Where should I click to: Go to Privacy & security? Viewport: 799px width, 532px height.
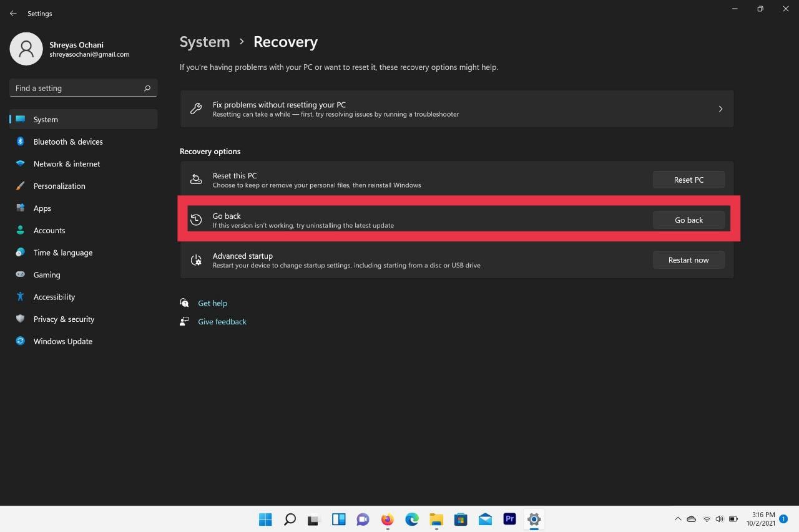click(x=84, y=319)
